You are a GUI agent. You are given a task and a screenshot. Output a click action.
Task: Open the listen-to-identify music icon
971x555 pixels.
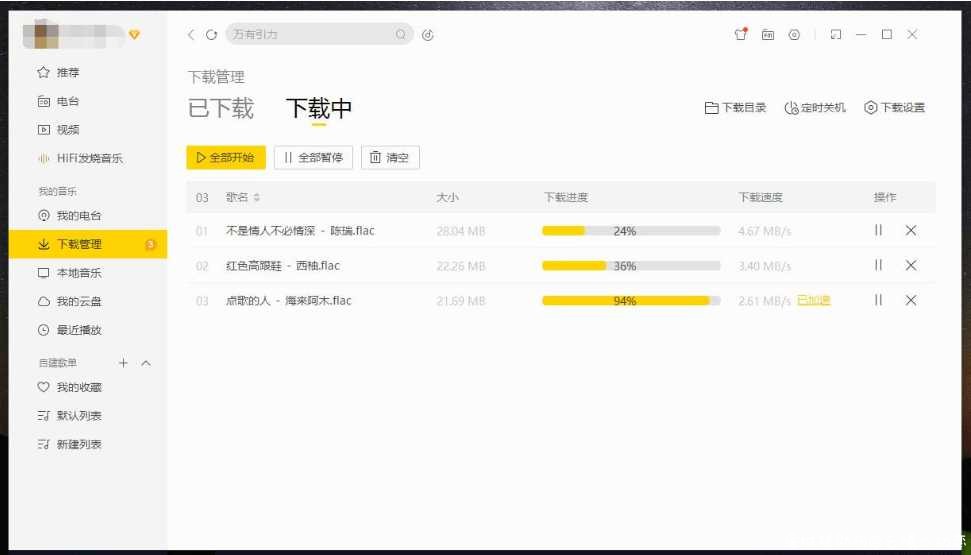(428, 35)
